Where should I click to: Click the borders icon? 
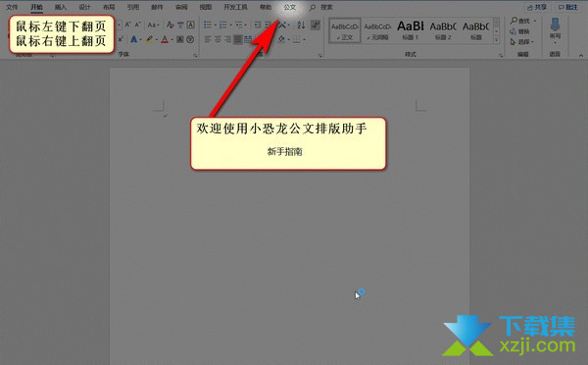297,39
